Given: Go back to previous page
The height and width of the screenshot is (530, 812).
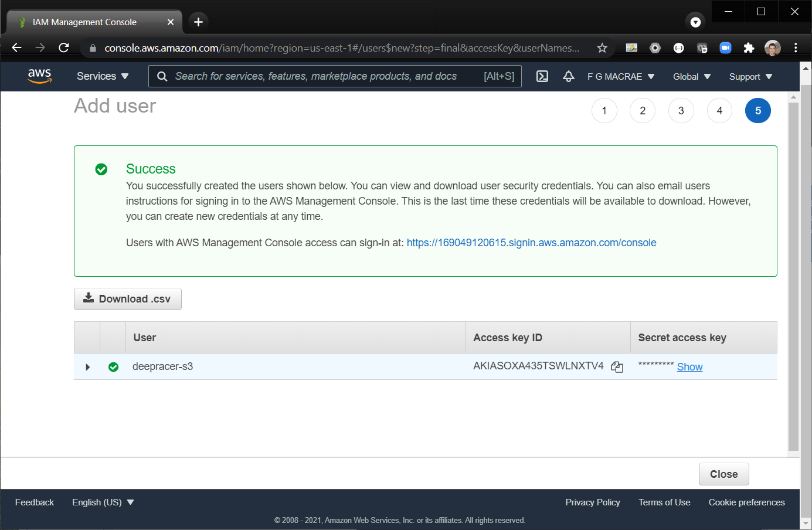Looking at the screenshot, I should pyautogui.click(x=17, y=48).
